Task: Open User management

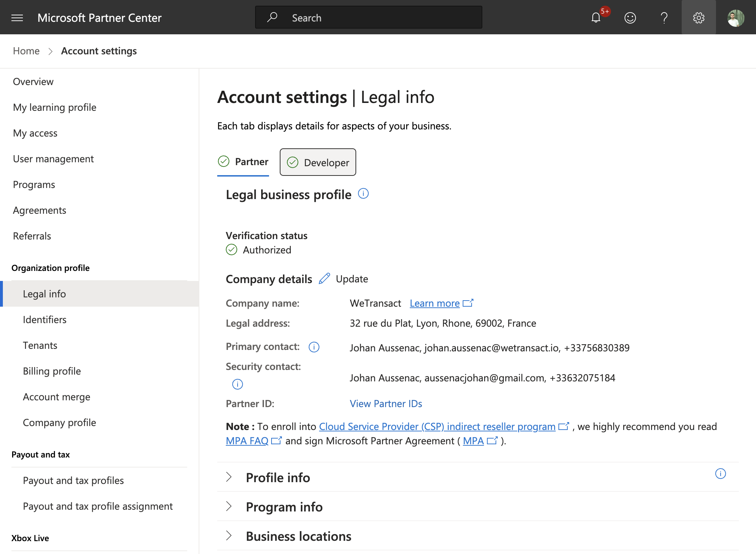Action: point(53,159)
